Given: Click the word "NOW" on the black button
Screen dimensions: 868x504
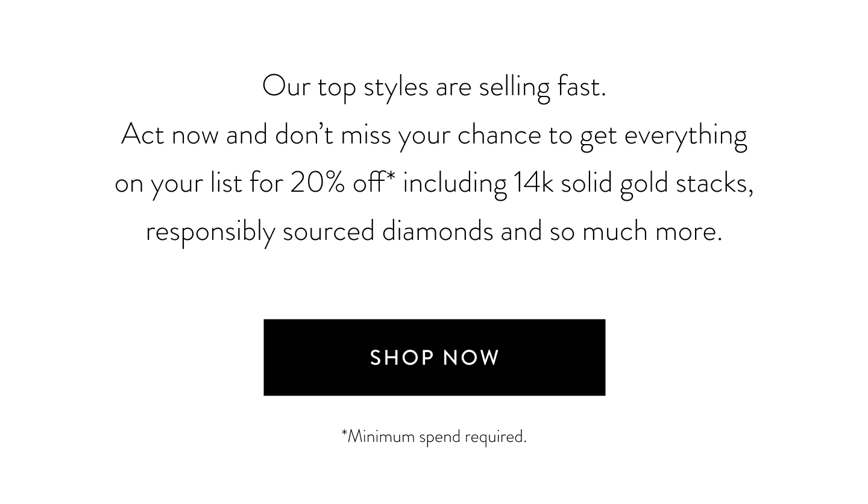Looking at the screenshot, I should (x=471, y=358).
